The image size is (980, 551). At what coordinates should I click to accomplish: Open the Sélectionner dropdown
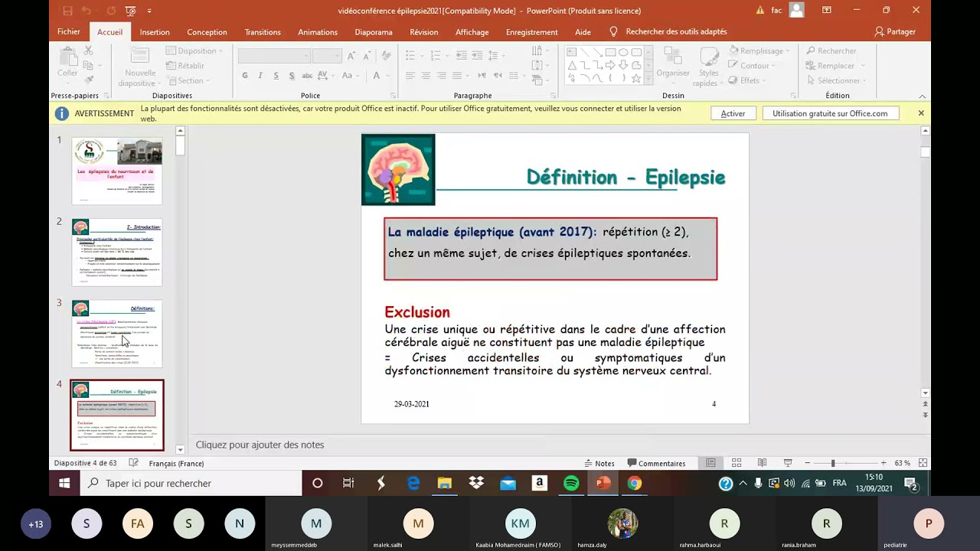pos(835,80)
